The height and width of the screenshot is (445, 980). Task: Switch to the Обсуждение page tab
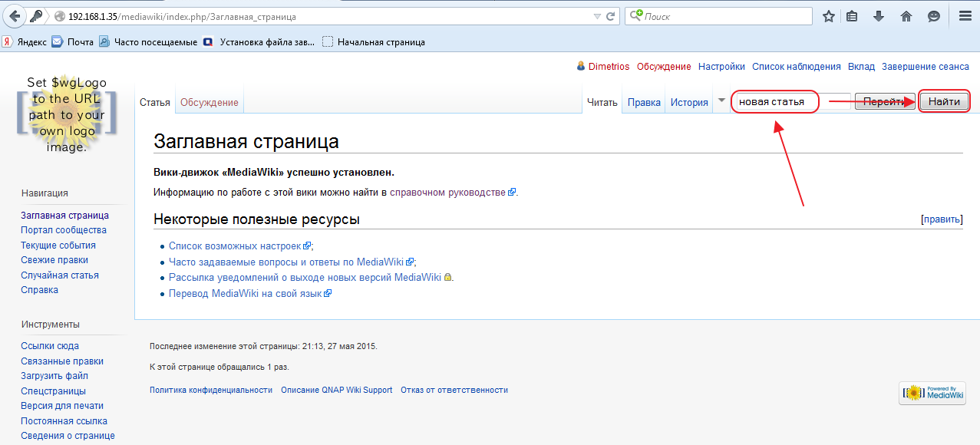coord(210,103)
